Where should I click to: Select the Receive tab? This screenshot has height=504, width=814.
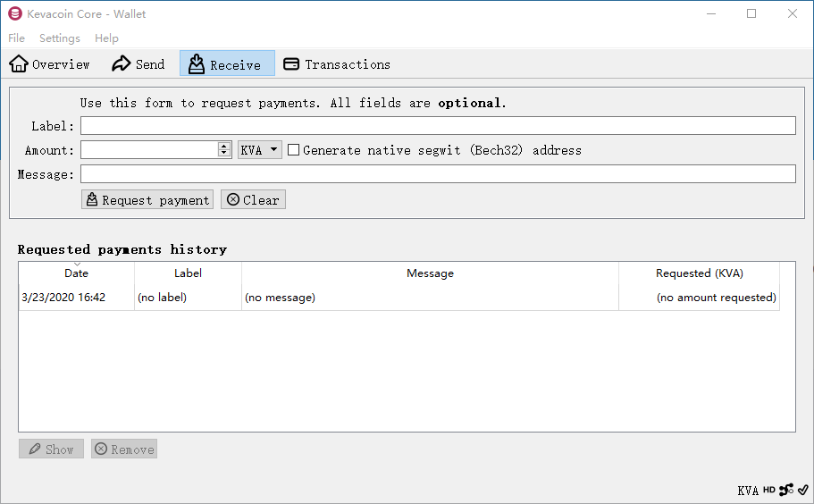227,63
